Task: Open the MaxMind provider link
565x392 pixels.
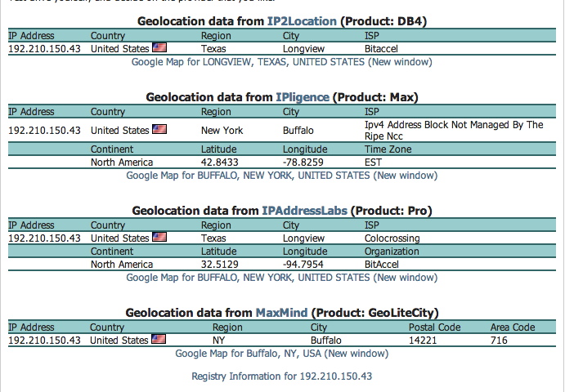Action: (x=281, y=313)
